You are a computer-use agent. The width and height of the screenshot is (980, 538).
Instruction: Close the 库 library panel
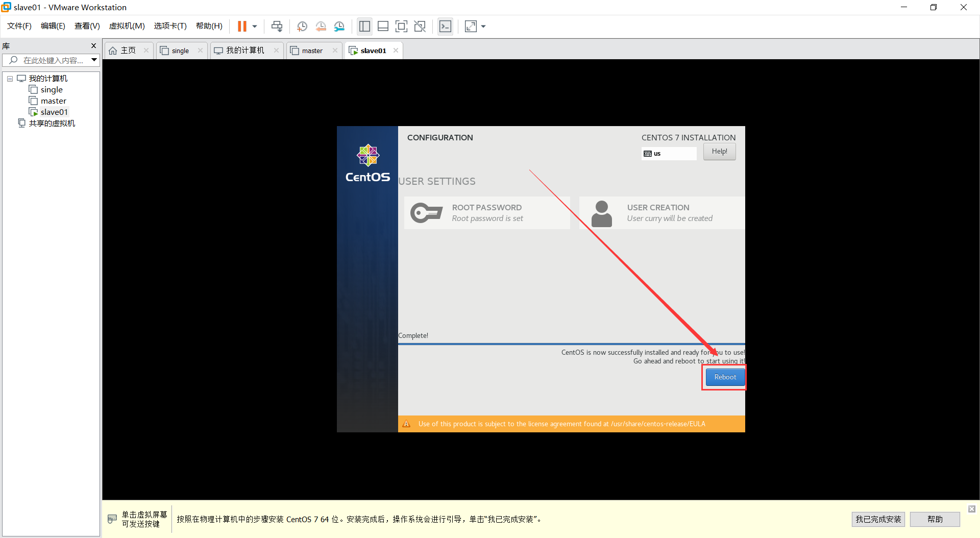(x=93, y=46)
